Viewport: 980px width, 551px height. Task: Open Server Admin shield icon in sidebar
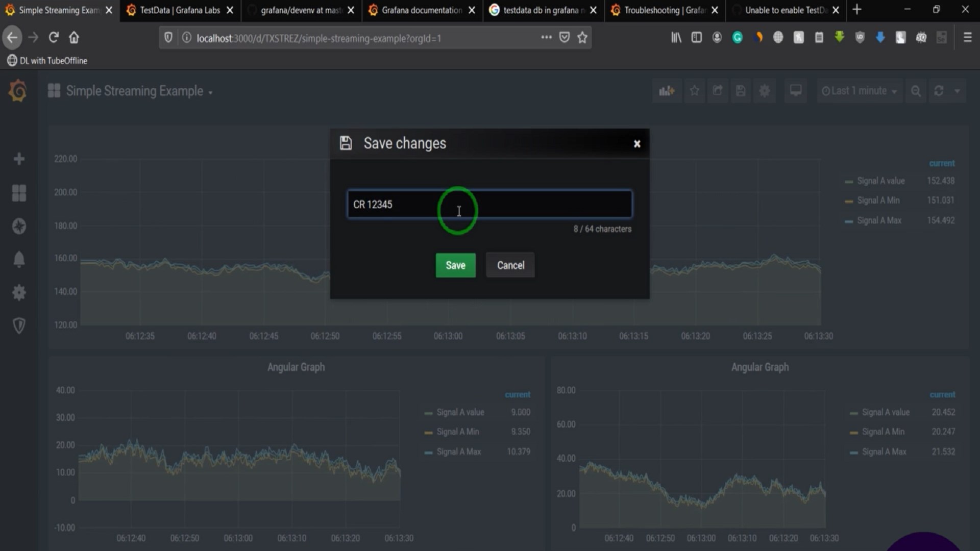19,325
